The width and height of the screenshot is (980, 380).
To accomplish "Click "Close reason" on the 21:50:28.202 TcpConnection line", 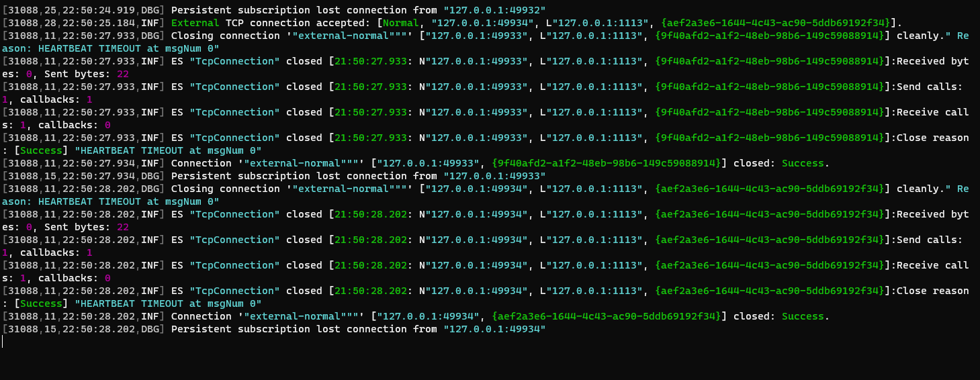I will (x=933, y=291).
